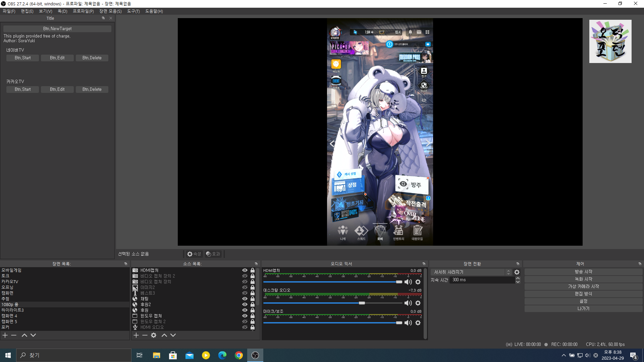This screenshot has width=644, height=362.
Task: Open the 장면 모음(S) menu
Action: (x=110, y=11)
